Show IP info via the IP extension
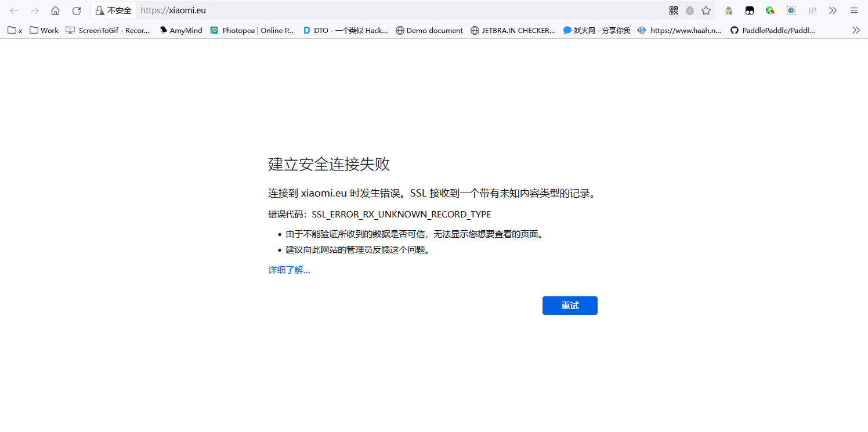The image size is (868, 432). 812,10
